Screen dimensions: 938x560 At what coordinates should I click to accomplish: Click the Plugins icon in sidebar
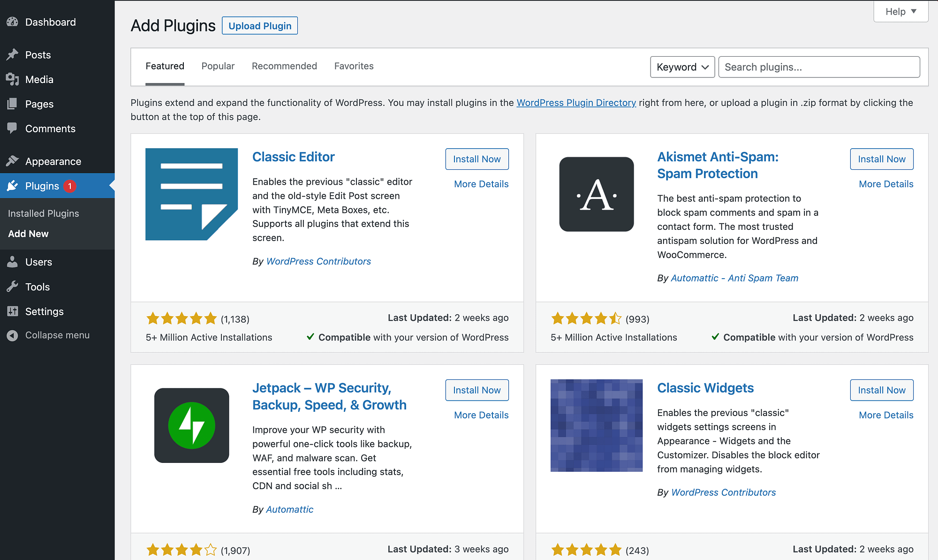point(13,186)
